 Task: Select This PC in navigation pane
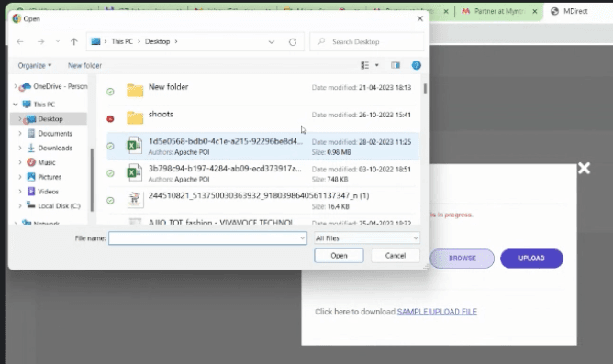point(44,105)
